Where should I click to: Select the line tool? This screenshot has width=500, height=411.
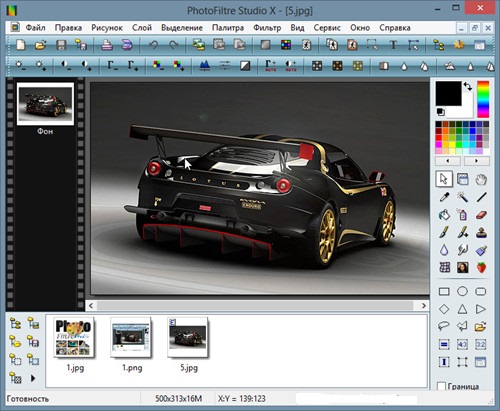481,197
